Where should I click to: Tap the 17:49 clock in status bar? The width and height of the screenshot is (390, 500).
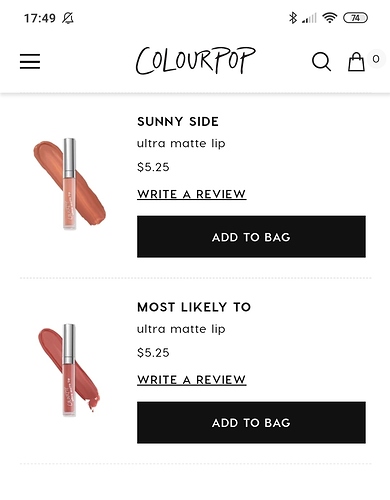(x=40, y=18)
